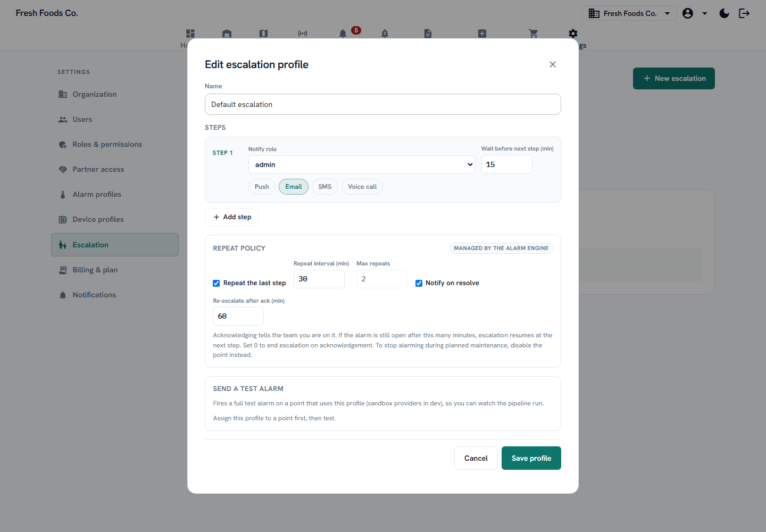This screenshot has height=532, width=766.
Task: Go to Users settings
Action: tap(115, 119)
